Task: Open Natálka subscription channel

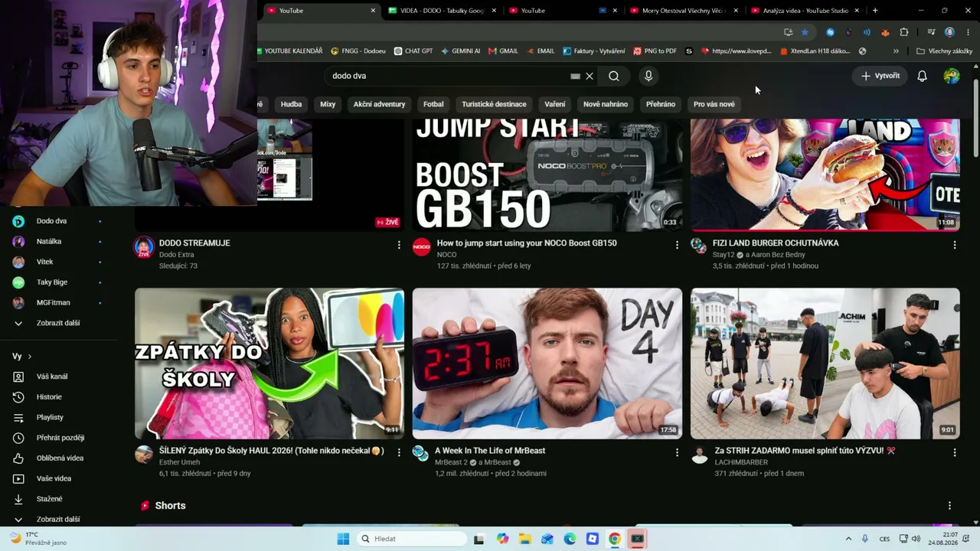Action: pyautogui.click(x=58, y=241)
